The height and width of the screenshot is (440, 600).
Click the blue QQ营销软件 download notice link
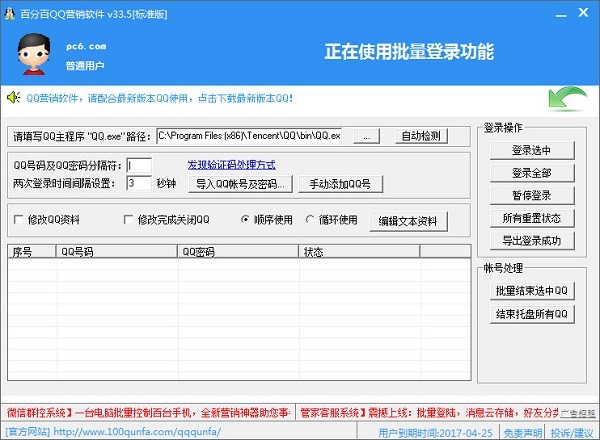click(x=160, y=98)
